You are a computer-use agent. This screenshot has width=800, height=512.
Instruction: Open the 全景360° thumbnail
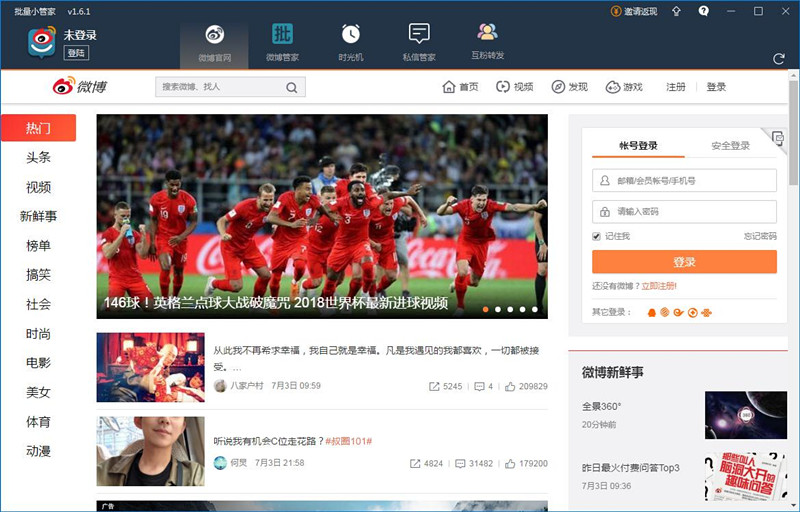coord(746,415)
